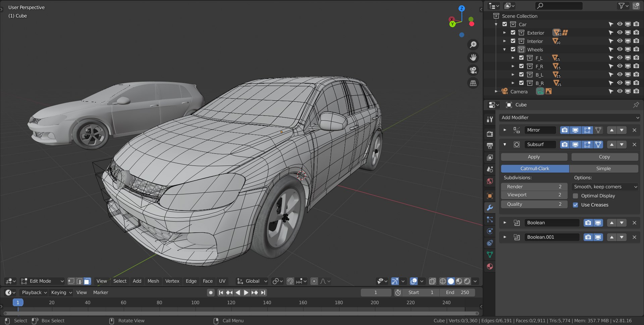This screenshot has width=644, height=325.
Task: Copy the Subsurf modifier
Action: pos(604,157)
